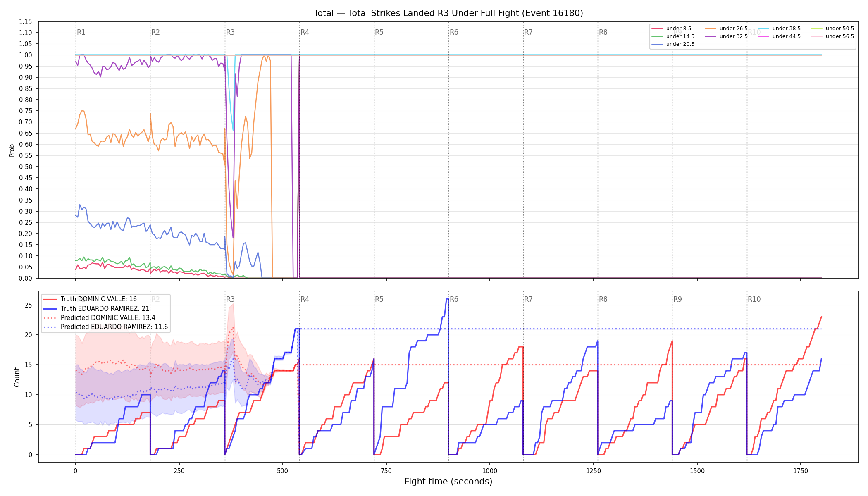Image resolution: width=868 pixels, height=496 pixels.
Task: Click the 25 tick on the Count axis
Action: click(x=29, y=305)
